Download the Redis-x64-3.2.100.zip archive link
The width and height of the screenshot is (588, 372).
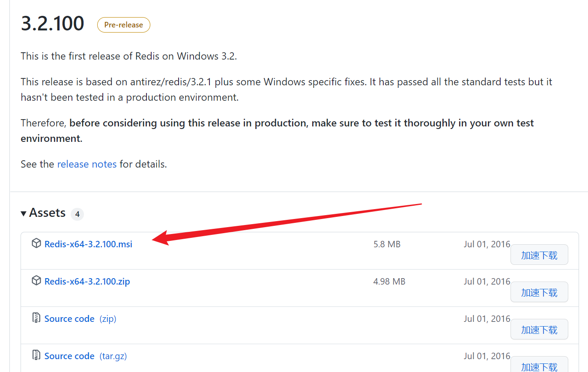pos(87,282)
